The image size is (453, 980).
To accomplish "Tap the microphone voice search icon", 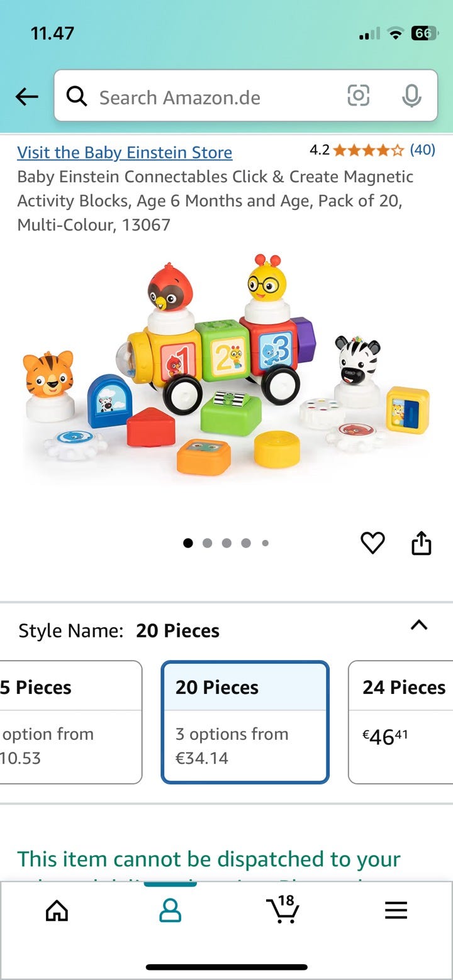I will 411,96.
